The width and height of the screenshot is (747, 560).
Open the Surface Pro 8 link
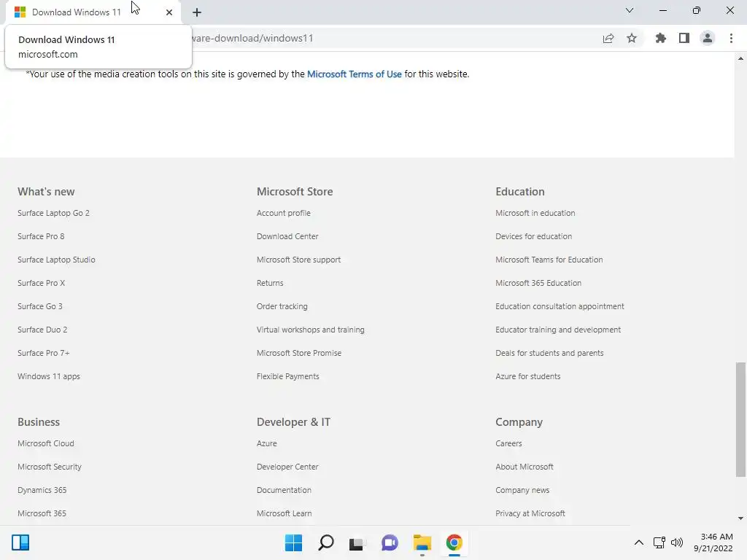pyautogui.click(x=41, y=236)
